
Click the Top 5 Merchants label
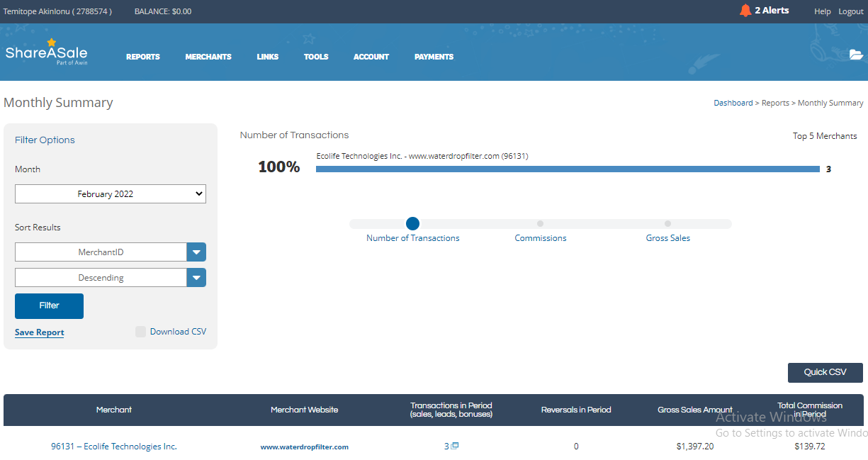tap(825, 136)
